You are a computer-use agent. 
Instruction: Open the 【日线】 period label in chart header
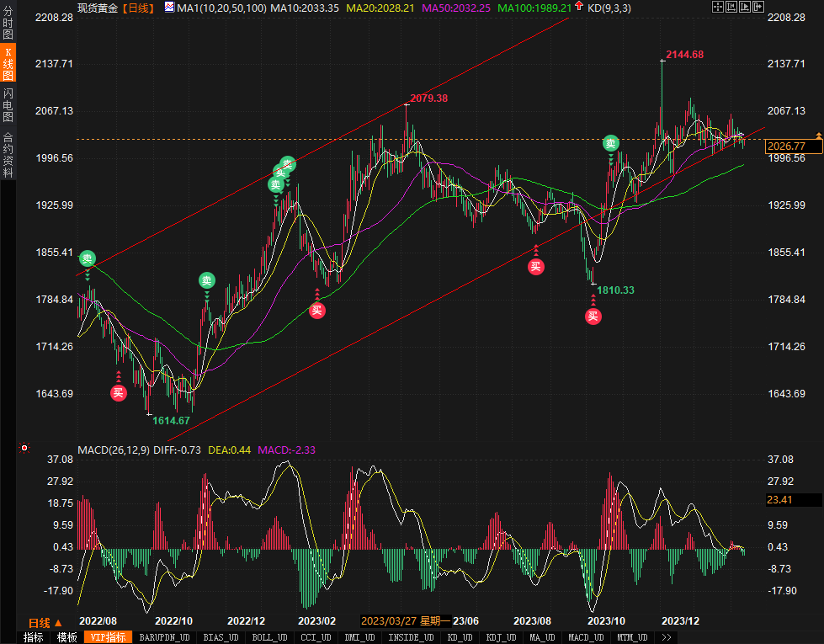pos(138,8)
